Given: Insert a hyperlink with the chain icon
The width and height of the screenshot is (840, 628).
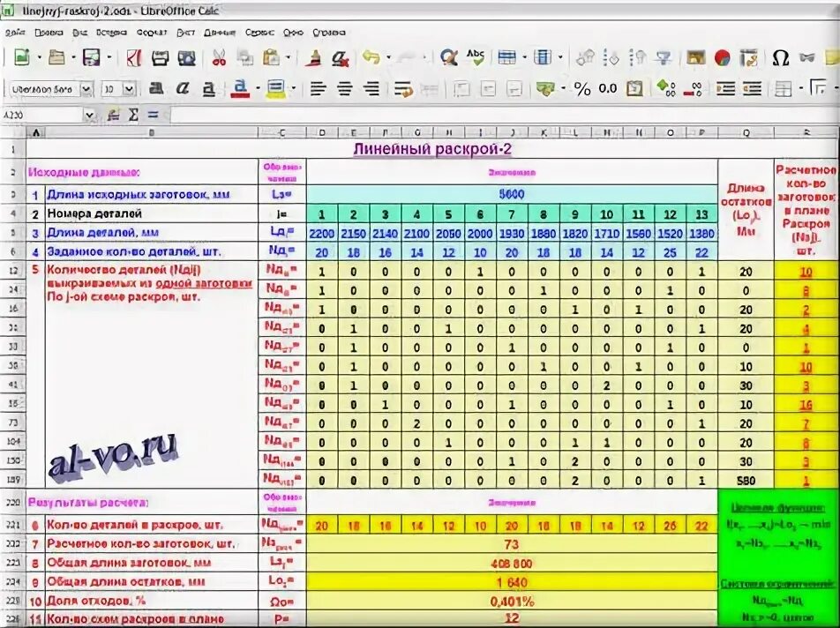Looking at the screenshot, I should (807, 58).
